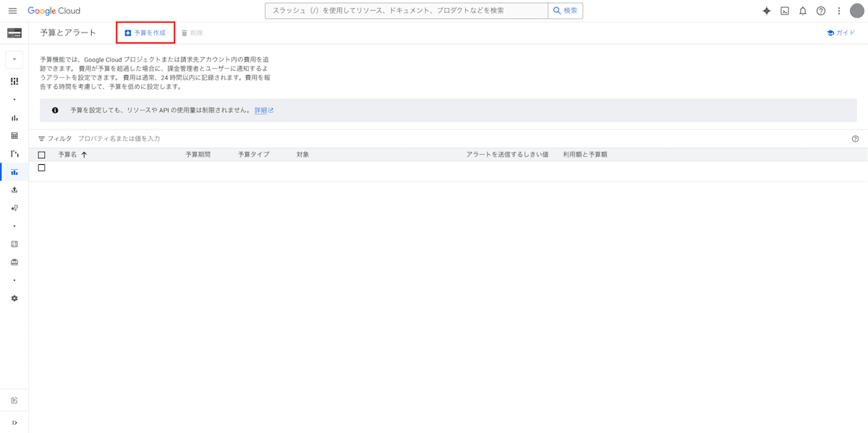
Task: Click the 予算タイプ column header
Action: (x=253, y=155)
